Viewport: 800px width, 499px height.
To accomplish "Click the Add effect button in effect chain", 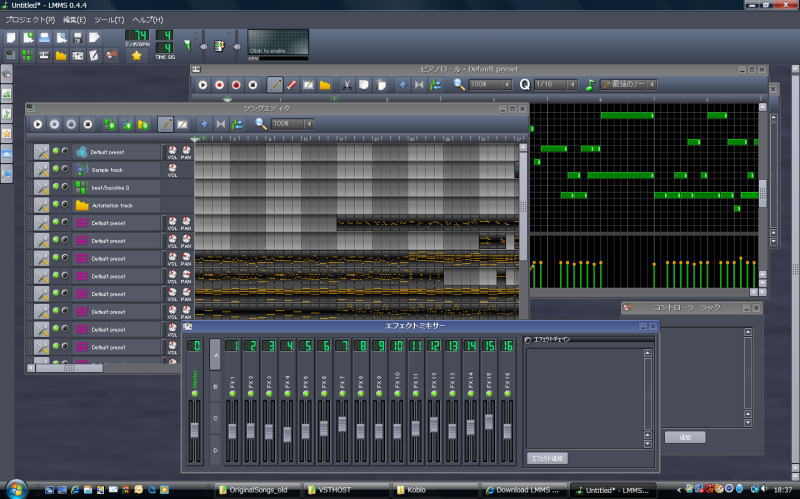I will (547, 458).
